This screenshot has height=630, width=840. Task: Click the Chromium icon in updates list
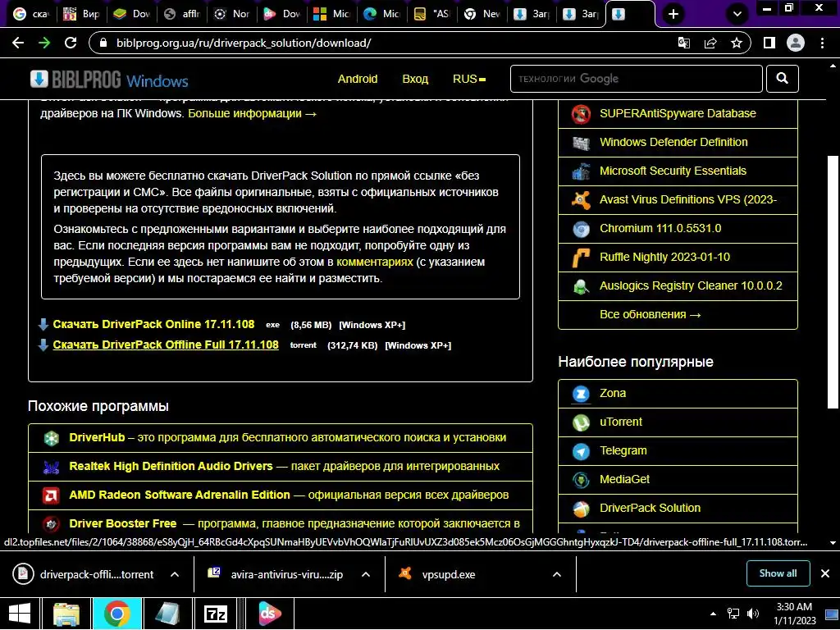pyautogui.click(x=581, y=230)
